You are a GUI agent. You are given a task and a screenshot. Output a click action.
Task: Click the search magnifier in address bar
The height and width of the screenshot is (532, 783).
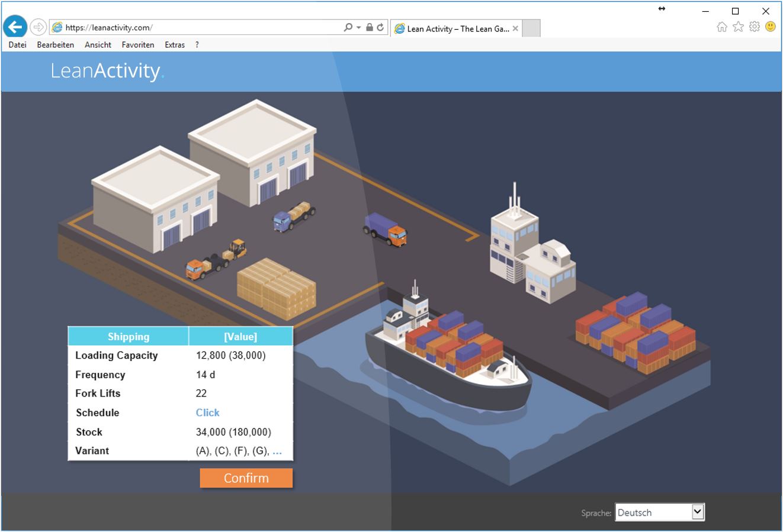[x=348, y=27]
